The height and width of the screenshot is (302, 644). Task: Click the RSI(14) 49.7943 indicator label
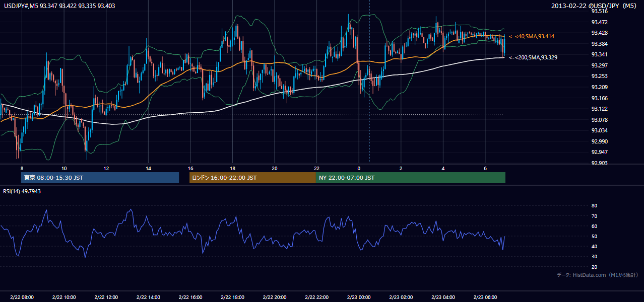tap(22, 191)
